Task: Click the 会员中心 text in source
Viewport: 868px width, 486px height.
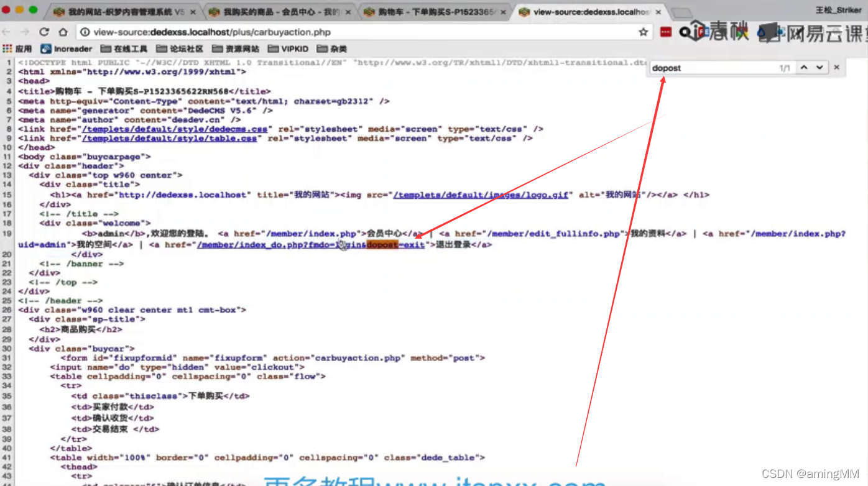Action: [x=384, y=234]
